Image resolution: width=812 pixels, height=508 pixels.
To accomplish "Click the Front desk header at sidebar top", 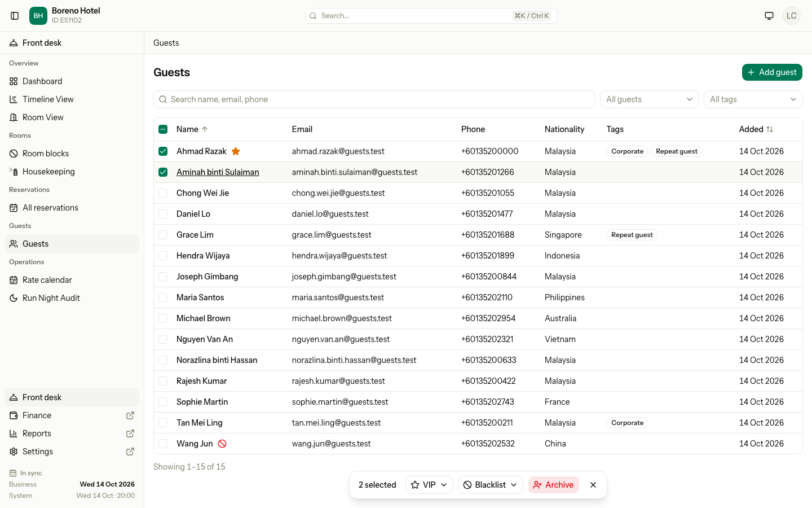I will pyautogui.click(x=72, y=43).
